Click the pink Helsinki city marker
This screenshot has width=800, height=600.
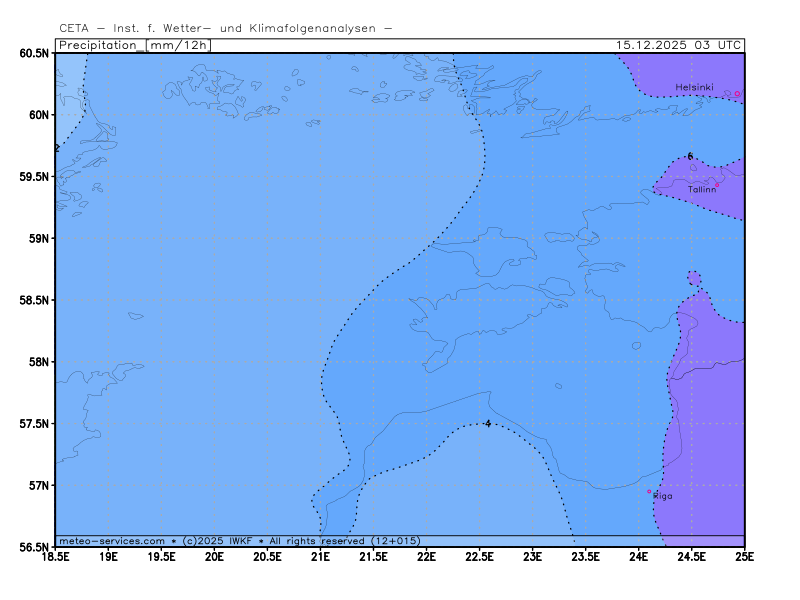[x=738, y=94]
